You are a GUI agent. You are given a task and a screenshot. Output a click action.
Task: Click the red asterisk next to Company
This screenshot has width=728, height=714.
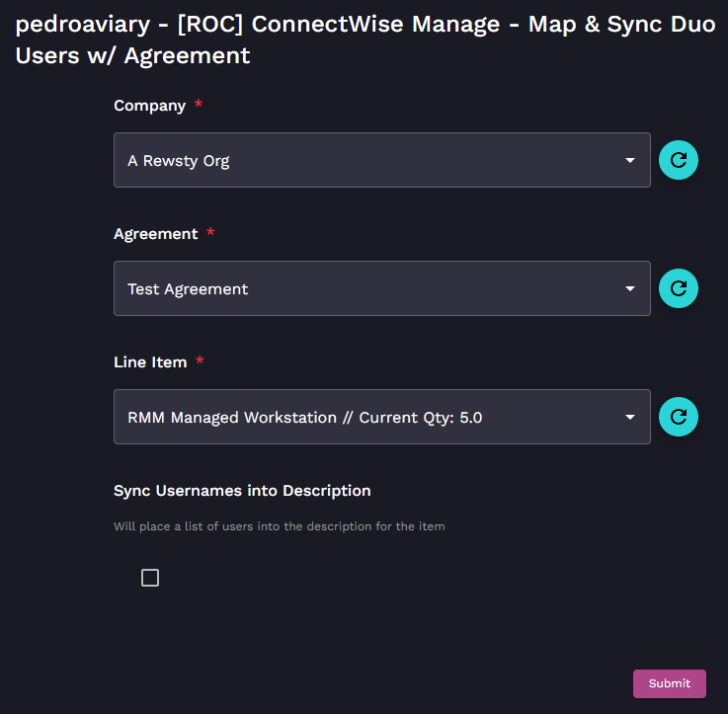pyautogui.click(x=199, y=105)
